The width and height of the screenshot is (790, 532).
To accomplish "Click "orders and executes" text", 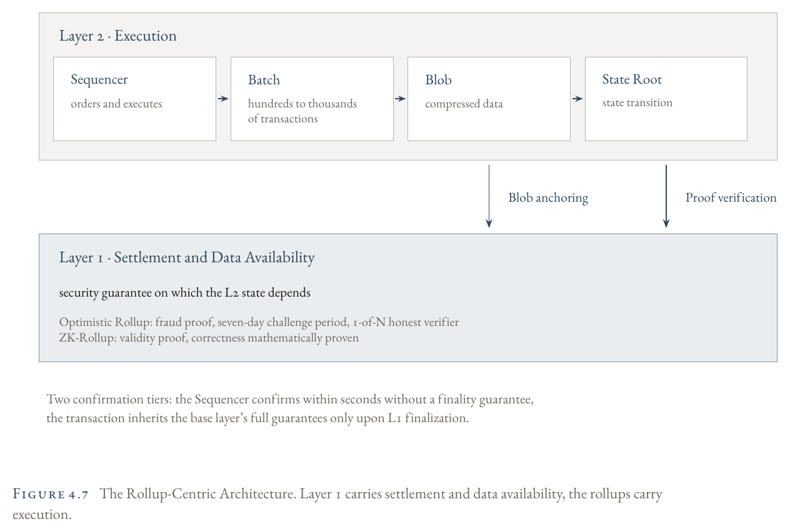I will click(116, 104).
